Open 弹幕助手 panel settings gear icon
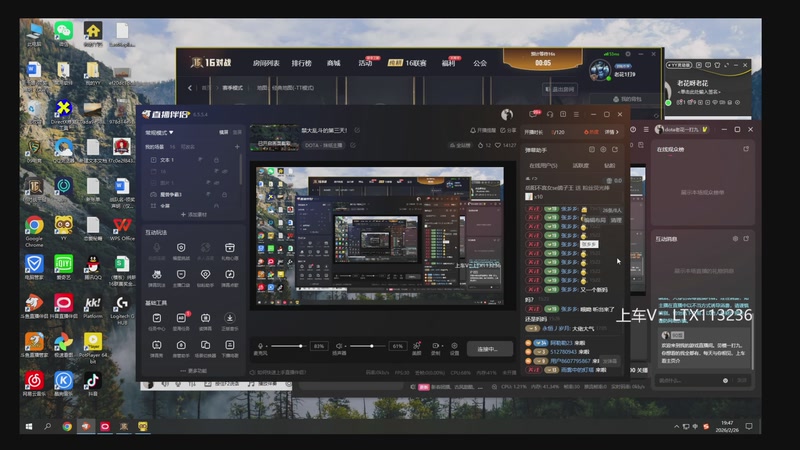The height and width of the screenshot is (450, 800). click(603, 149)
